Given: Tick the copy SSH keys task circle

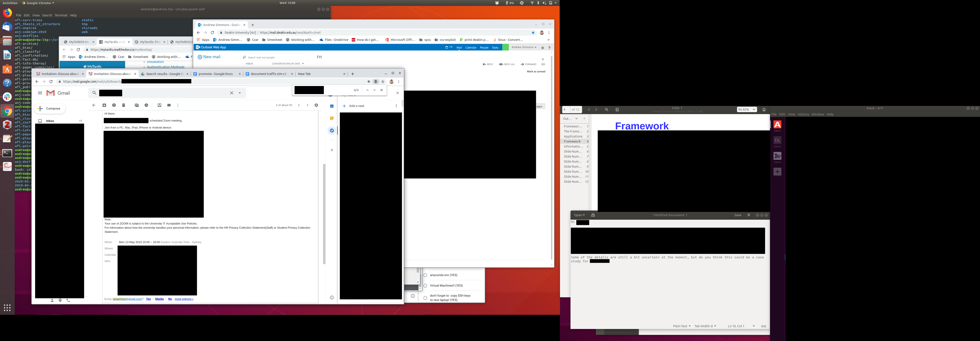Looking at the screenshot, I should click(425, 298).
